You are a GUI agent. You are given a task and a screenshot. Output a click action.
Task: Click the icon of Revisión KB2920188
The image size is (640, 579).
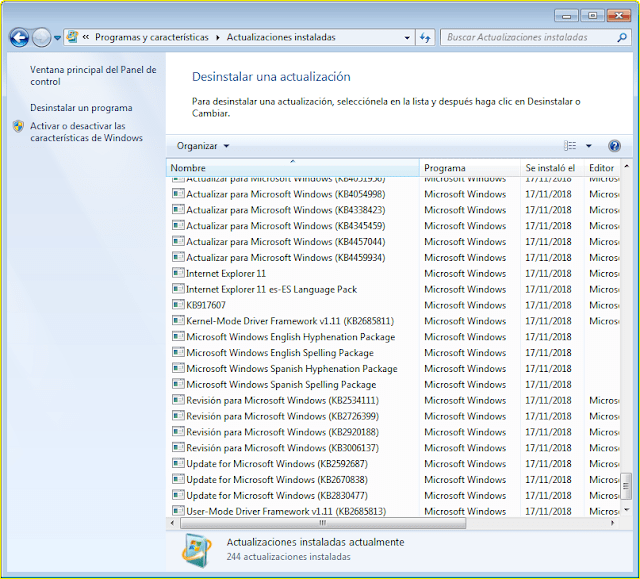click(x=178, y=432)
